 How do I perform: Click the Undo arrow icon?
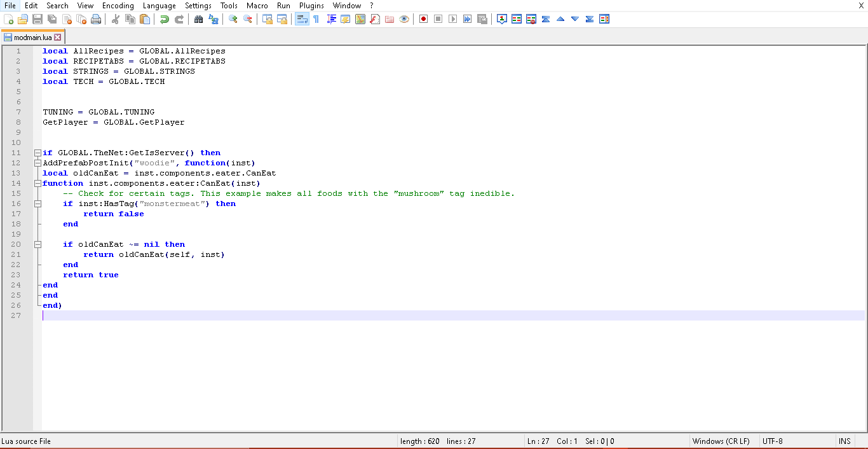click(164, 19)
